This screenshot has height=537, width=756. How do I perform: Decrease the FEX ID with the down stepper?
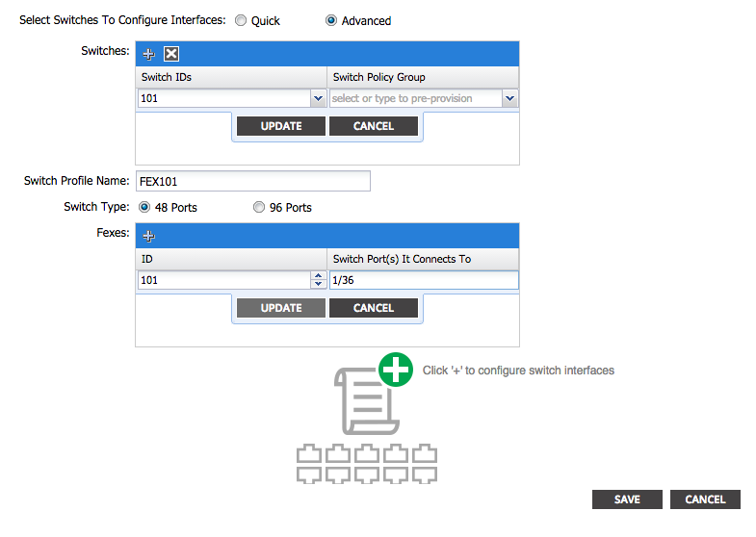click(x=318, y=284)
